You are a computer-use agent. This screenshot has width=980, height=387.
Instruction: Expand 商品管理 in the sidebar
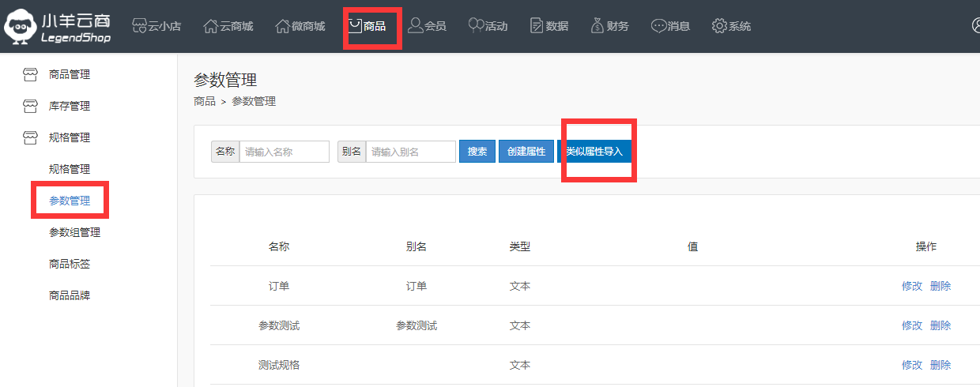tap(70, 74)
